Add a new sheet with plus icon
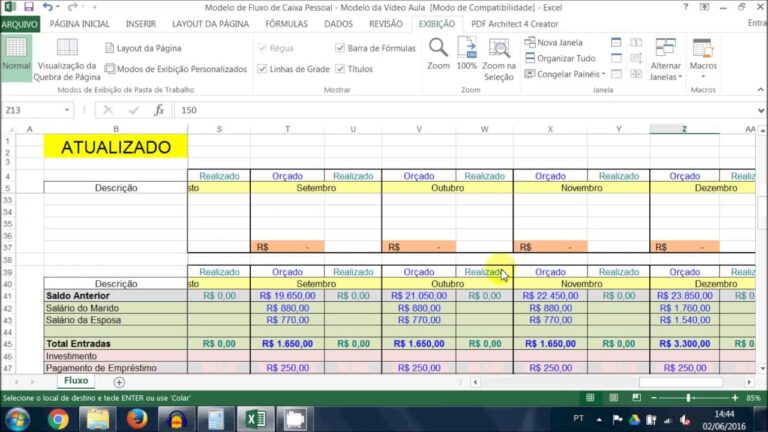This screenshot has height=432, width=768. [x=119, y=382]
